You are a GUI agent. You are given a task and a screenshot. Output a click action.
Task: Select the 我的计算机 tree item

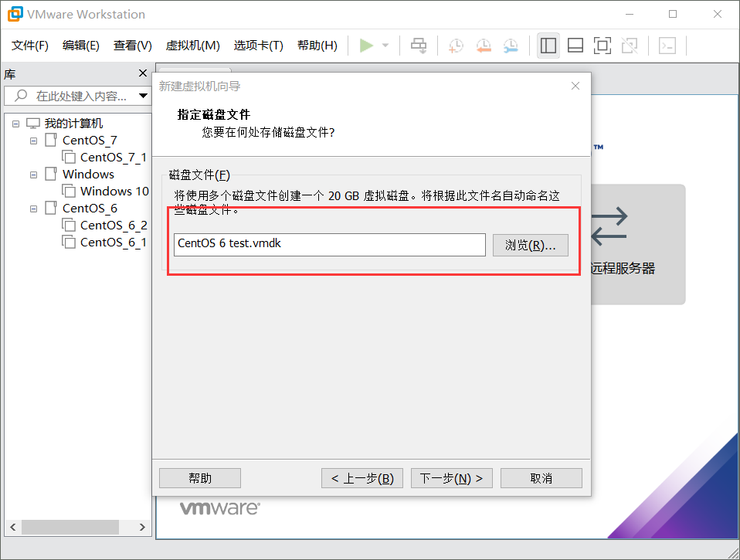point(73,123)
